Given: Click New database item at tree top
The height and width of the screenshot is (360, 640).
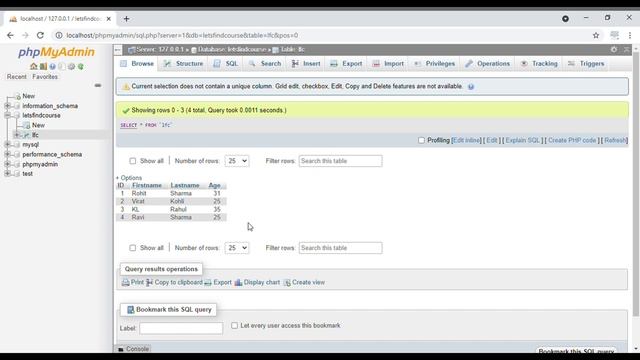Looking at the screenshot, I should (29, 96).
